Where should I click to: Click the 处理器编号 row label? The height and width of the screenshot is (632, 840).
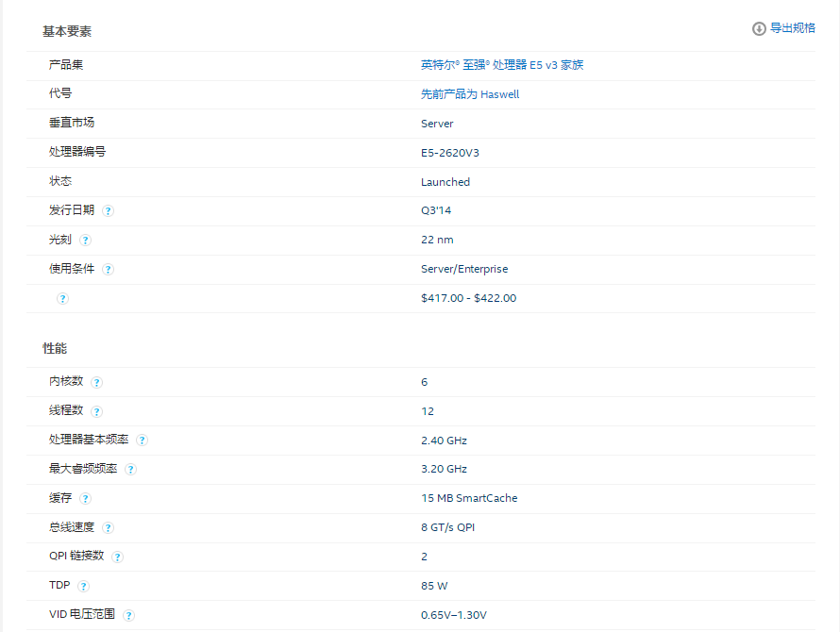(x=77, y=152)
